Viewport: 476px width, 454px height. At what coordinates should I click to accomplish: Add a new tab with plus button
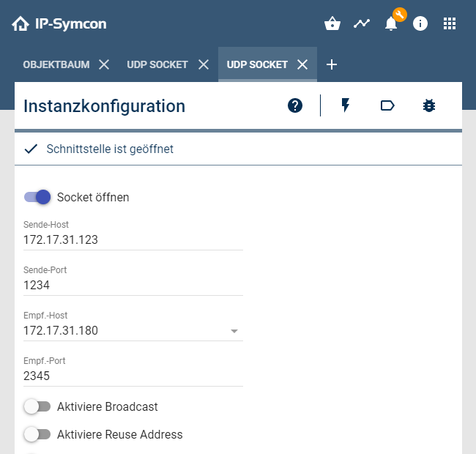332,64
